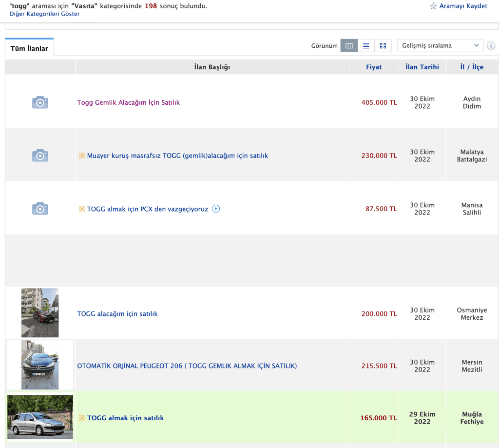The width and height of the screenshot is (499, 448).
Task: Open Diğer Kategorileri Göster link
Action: (x=44, y=14)
